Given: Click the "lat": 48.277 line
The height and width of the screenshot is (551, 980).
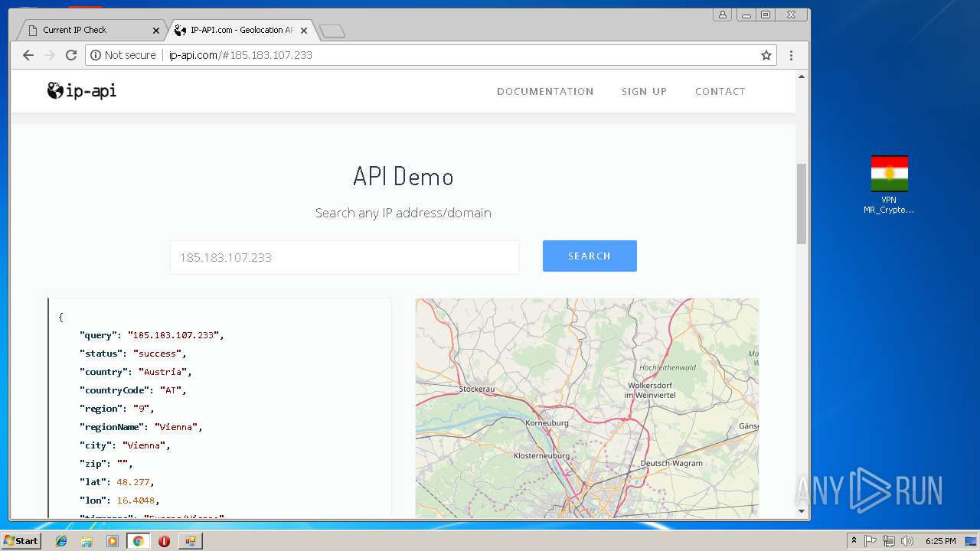Looking at the screenshot, I should tap(117, 482).
